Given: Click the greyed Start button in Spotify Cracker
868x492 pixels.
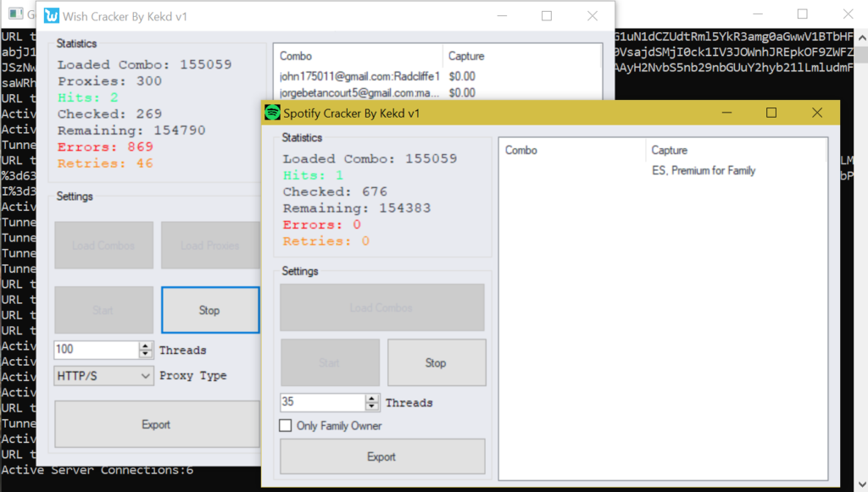Looking at the screenshot, I should pos(330,362).
